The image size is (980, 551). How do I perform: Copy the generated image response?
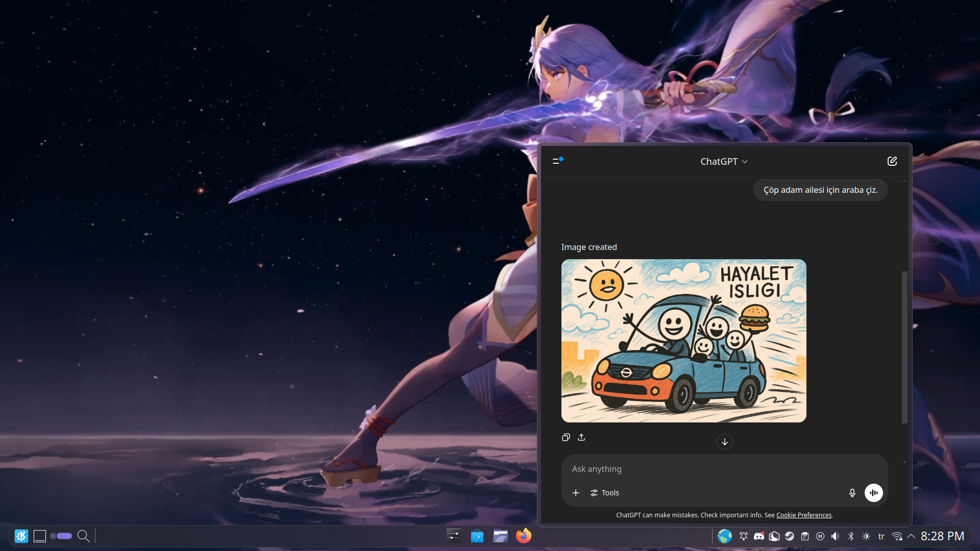point(566,437)
